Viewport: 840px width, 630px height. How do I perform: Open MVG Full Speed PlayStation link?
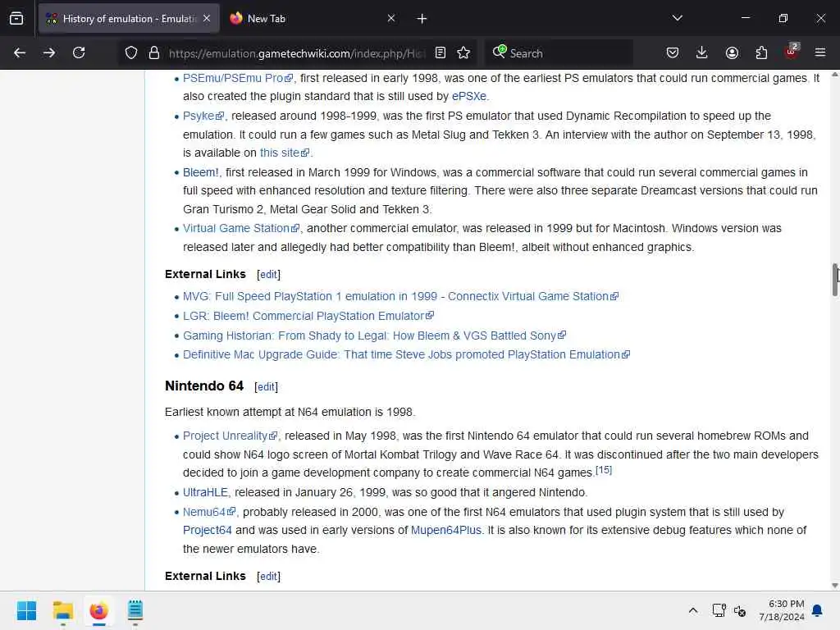point(400,296)
